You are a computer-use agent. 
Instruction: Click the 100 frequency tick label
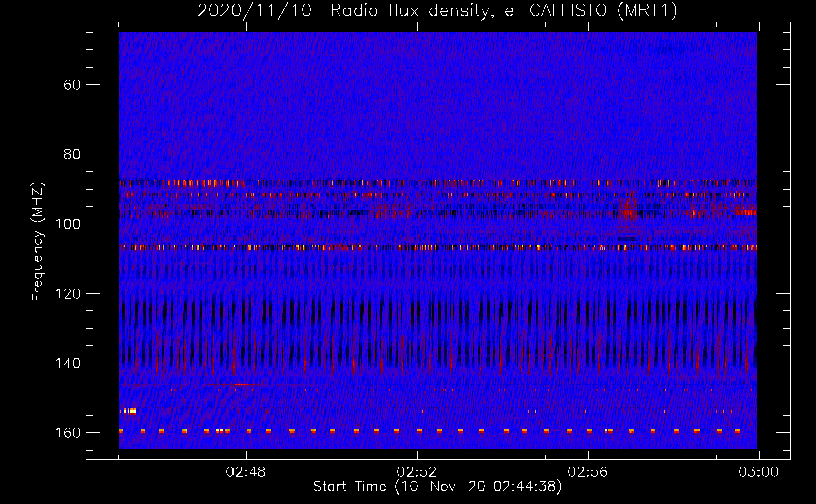pyautogui.click(x=68, y=224)
